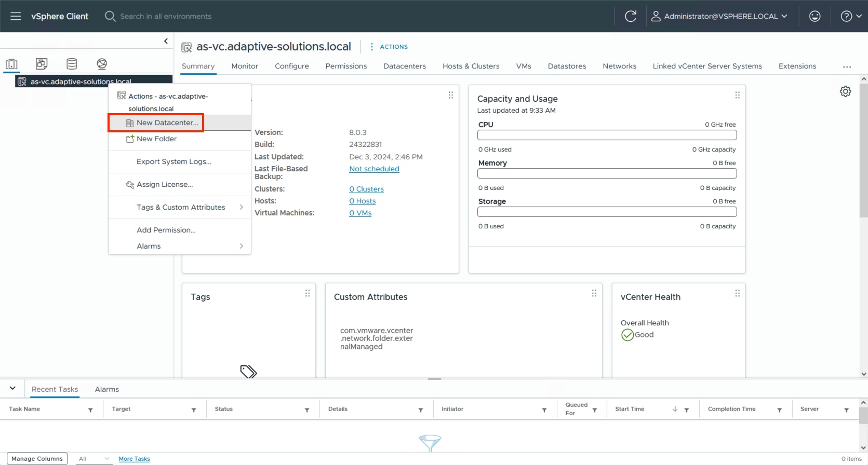The height and width of the screenshot is (465, 868).
Task: Choose New Folder from context menu
Action: tap(180, 139)
